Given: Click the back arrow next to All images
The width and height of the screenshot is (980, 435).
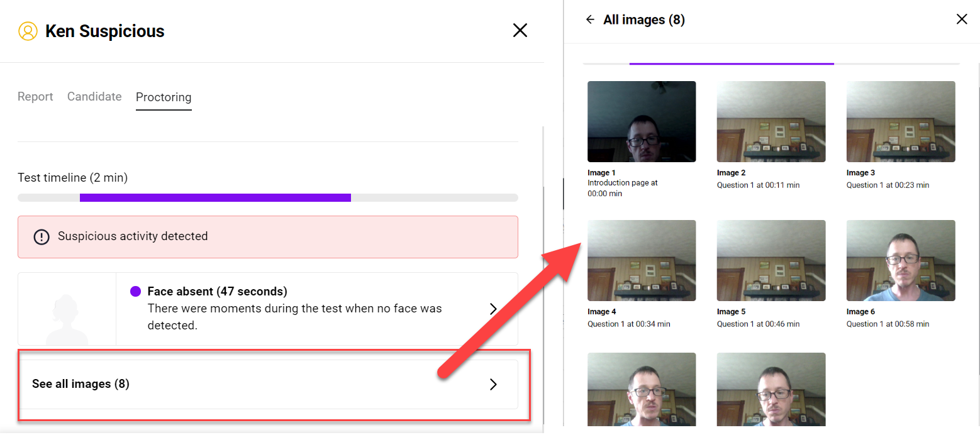Looking at the screenshot, I should [x=590, y=19].
